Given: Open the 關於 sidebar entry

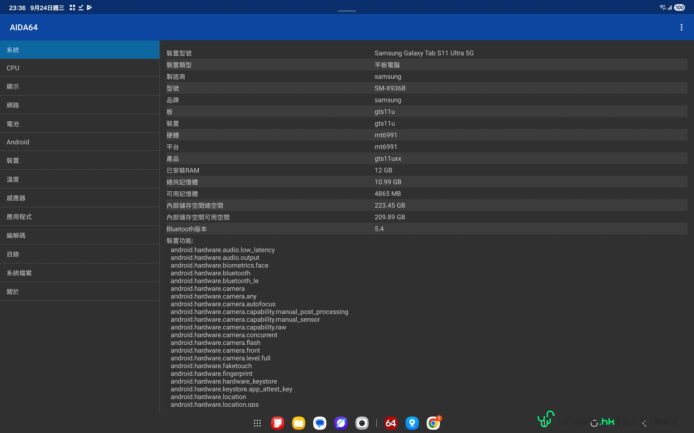Looking at the screenshot, I should (80, 291).
